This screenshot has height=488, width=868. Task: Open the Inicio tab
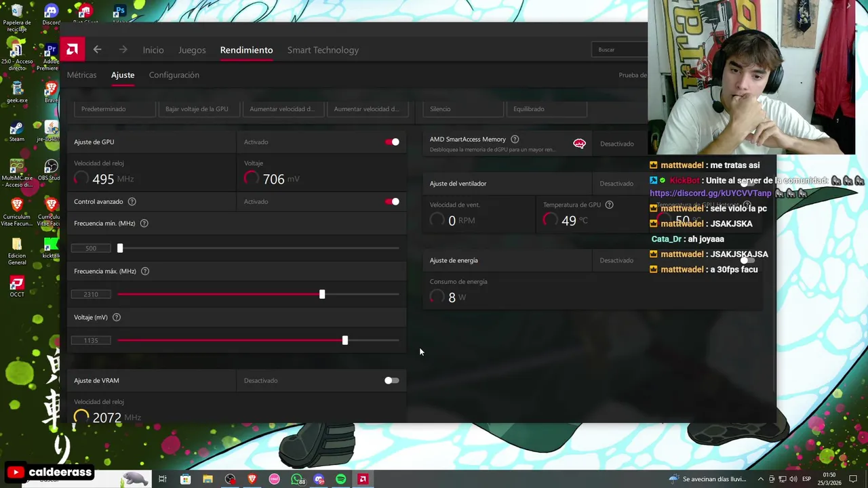pos(153,50)
